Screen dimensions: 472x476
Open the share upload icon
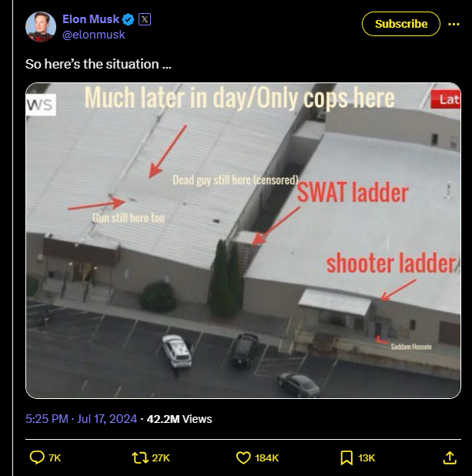(x=450, y=458)
